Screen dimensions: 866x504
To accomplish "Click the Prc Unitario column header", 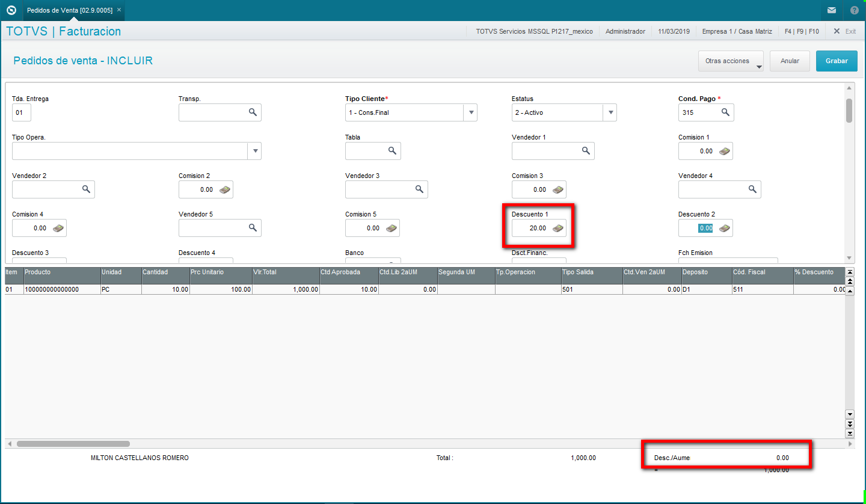I will tap(221, 275).
